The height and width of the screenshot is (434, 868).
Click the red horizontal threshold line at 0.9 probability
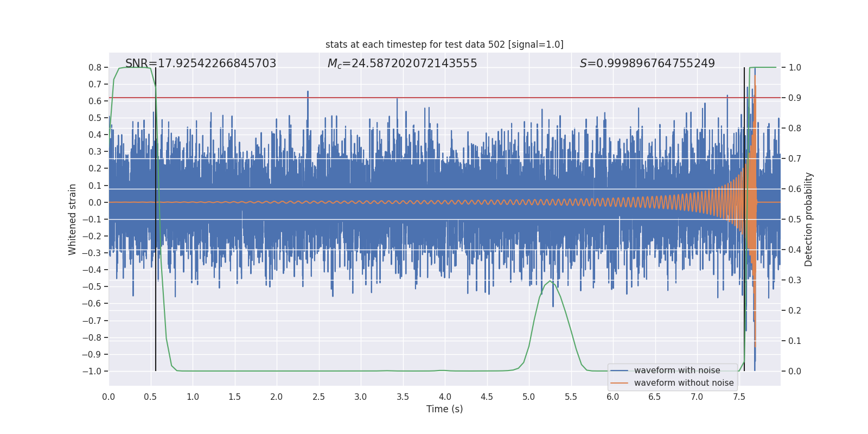(x=445, y=98)
